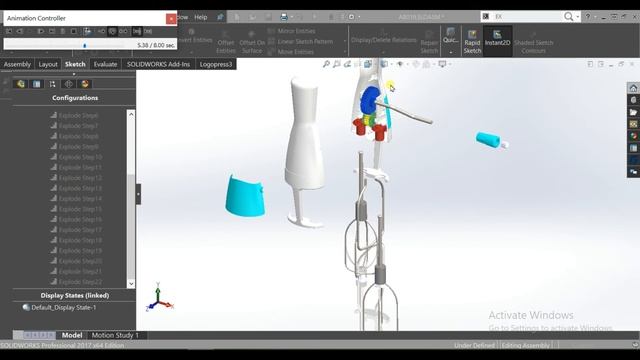Screen dimensions: 640x360
Task: Switch to the Assembly tab
Action: click(x=17, y=64)
